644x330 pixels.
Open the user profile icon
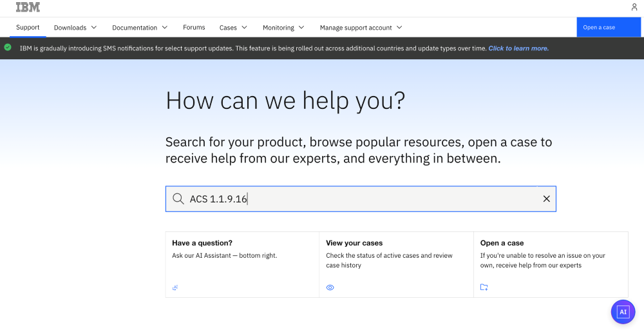point(634,7)
